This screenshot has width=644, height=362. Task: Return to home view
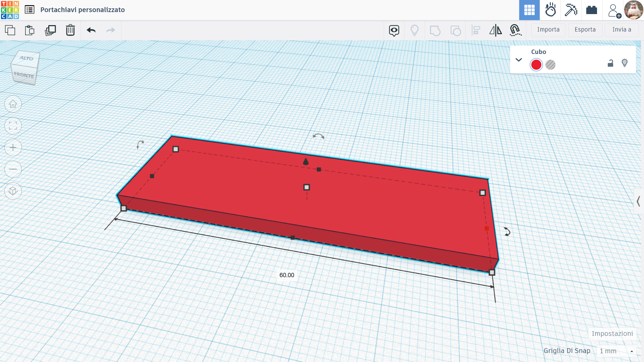tap(13, 104)
